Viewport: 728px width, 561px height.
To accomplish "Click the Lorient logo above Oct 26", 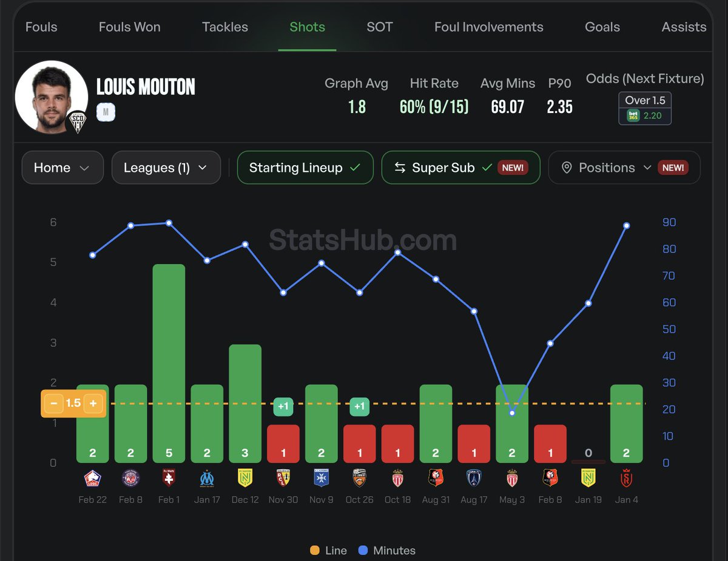I will (360, 478).
